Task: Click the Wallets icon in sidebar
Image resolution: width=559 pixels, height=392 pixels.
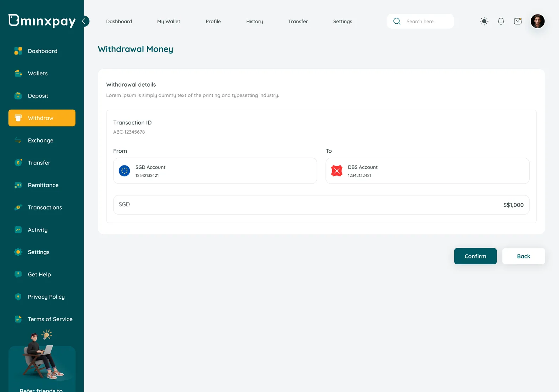Action: tap(18, 73)
